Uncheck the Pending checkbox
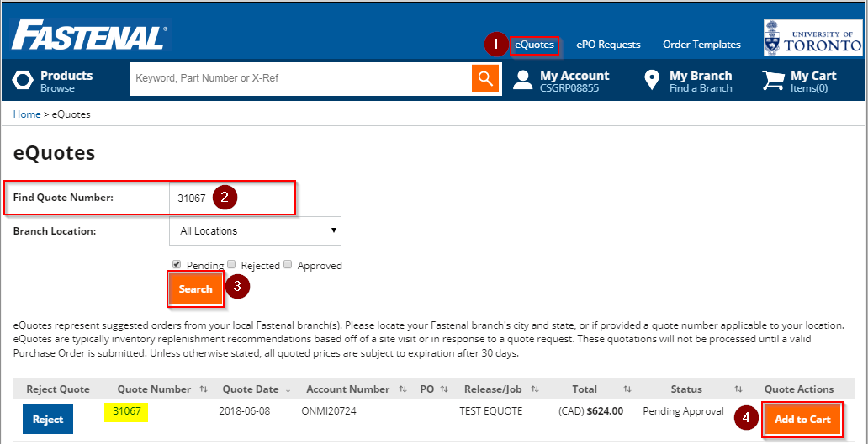This screenshot has width=868, height=444. [177, 264]
